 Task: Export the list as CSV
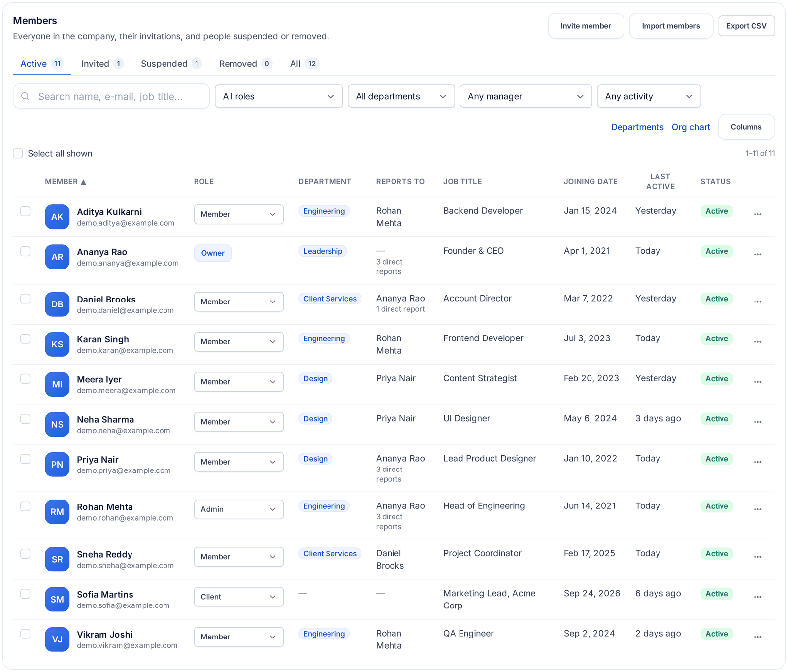coord(746,26)
